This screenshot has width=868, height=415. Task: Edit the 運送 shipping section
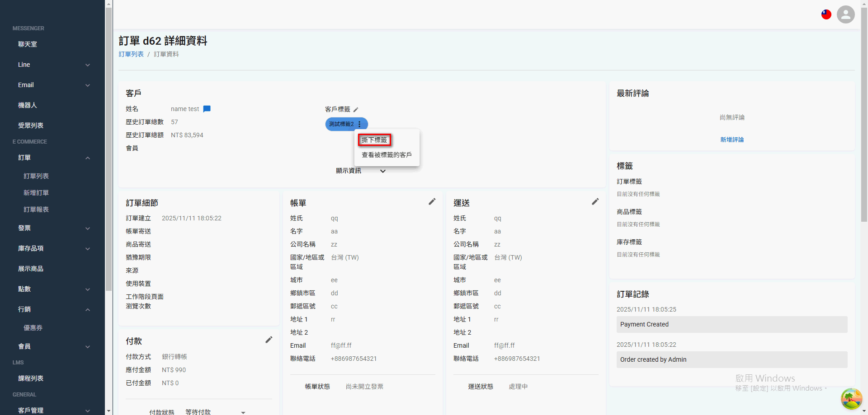[x=595, y=201]
